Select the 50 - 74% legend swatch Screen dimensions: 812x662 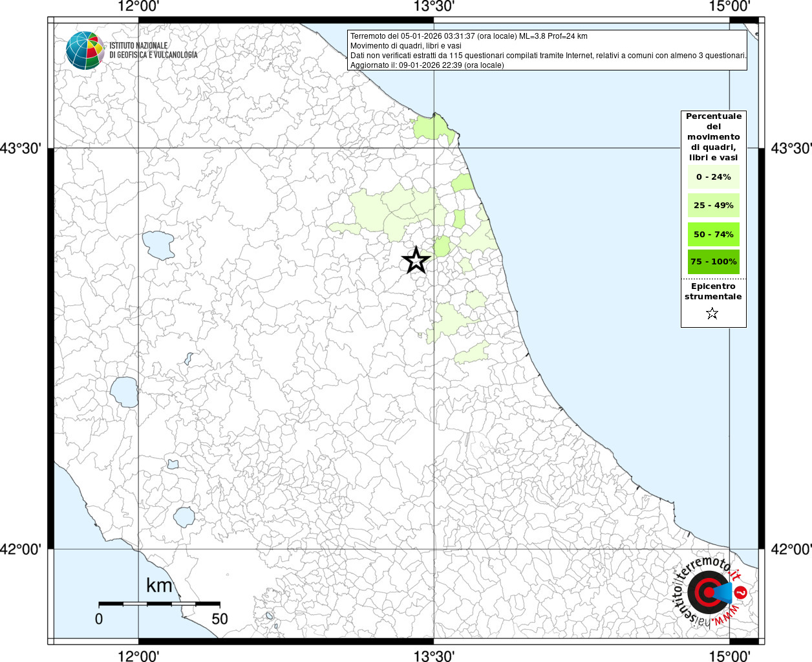(x=714, y=234)
